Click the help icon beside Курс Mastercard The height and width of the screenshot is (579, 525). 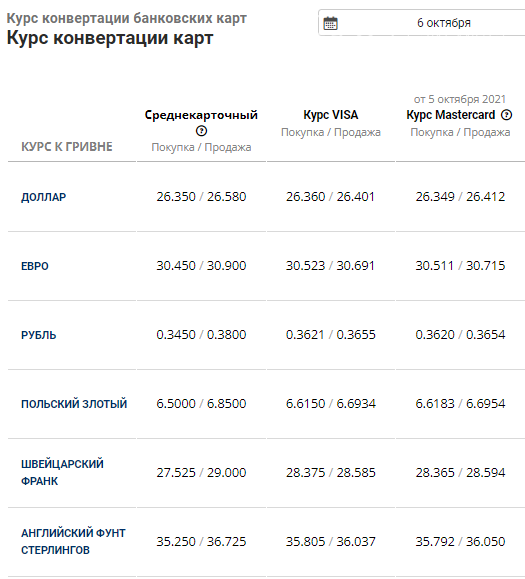click(507, 115)
